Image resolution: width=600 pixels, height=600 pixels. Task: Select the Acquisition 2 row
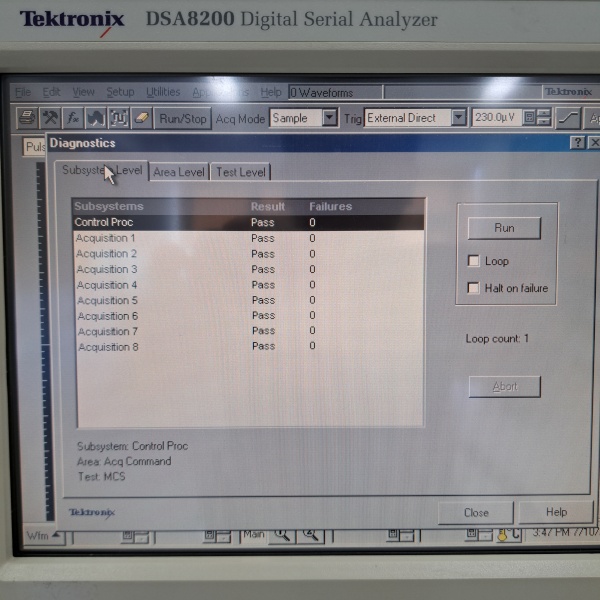[x=248, y=254]
